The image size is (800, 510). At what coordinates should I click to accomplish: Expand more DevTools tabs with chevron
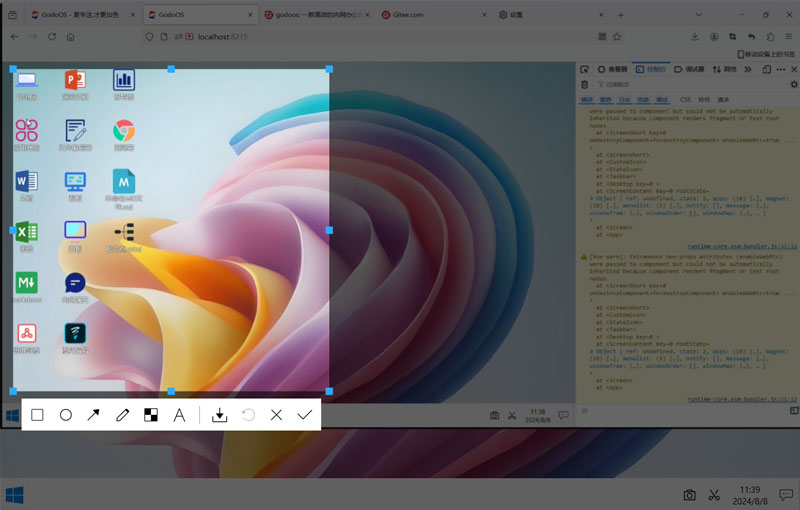(x=745, y=69)
